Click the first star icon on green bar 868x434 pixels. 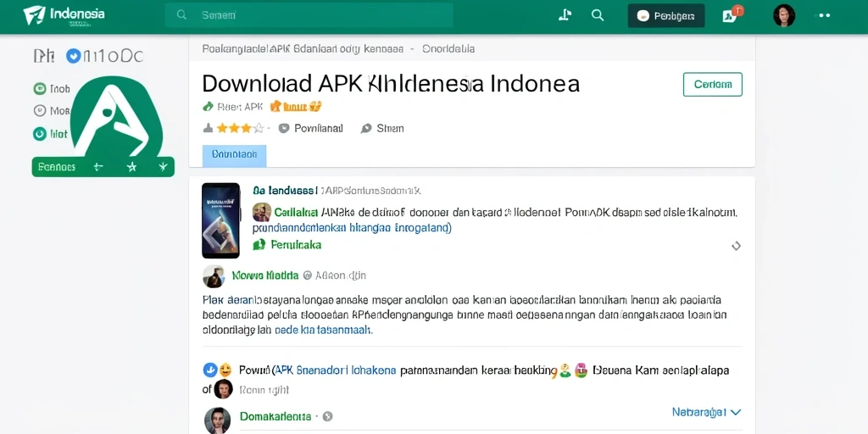click(131, 167)
